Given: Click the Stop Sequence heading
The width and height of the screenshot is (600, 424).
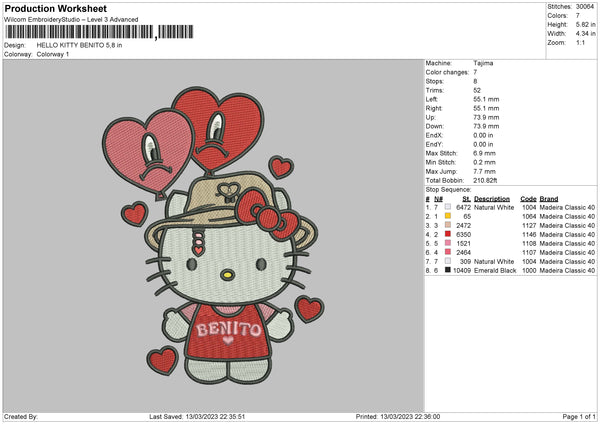Looking at the screenshot, I should point(449,187).
